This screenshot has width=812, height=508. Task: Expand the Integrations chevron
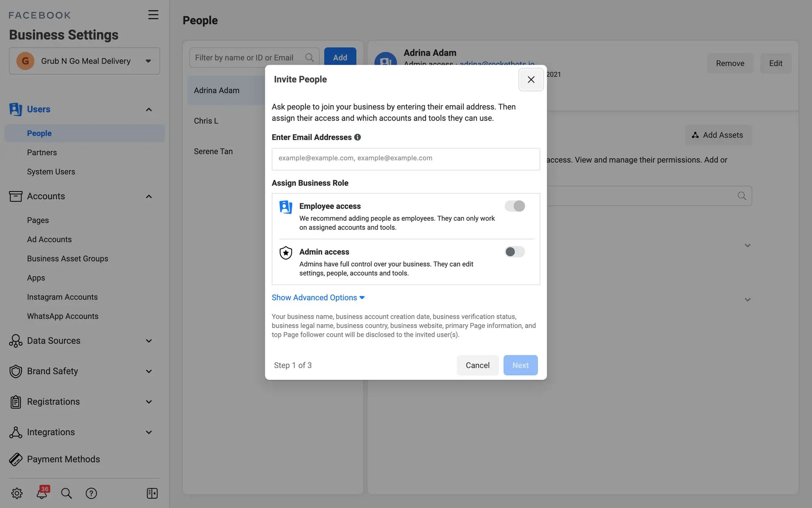coord(149,432)
